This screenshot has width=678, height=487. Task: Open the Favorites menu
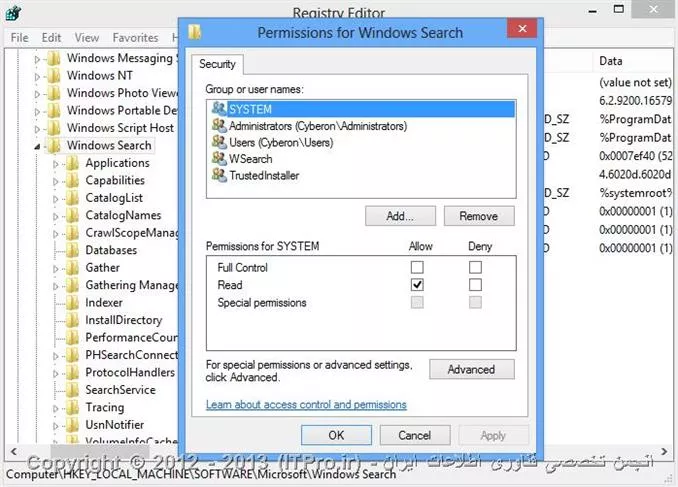point(135,38)
